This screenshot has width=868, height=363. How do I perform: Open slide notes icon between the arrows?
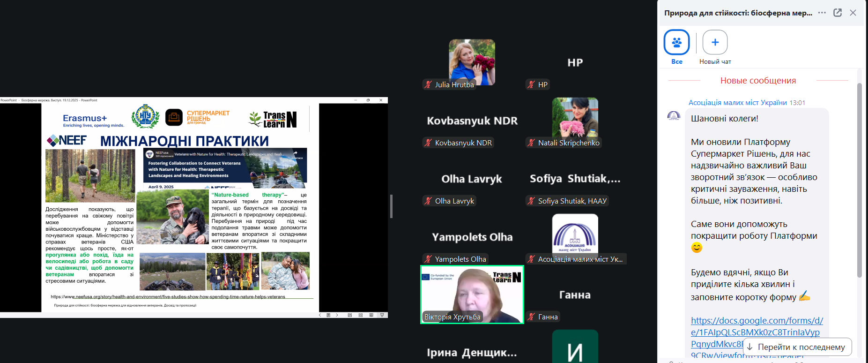[328, 315]
